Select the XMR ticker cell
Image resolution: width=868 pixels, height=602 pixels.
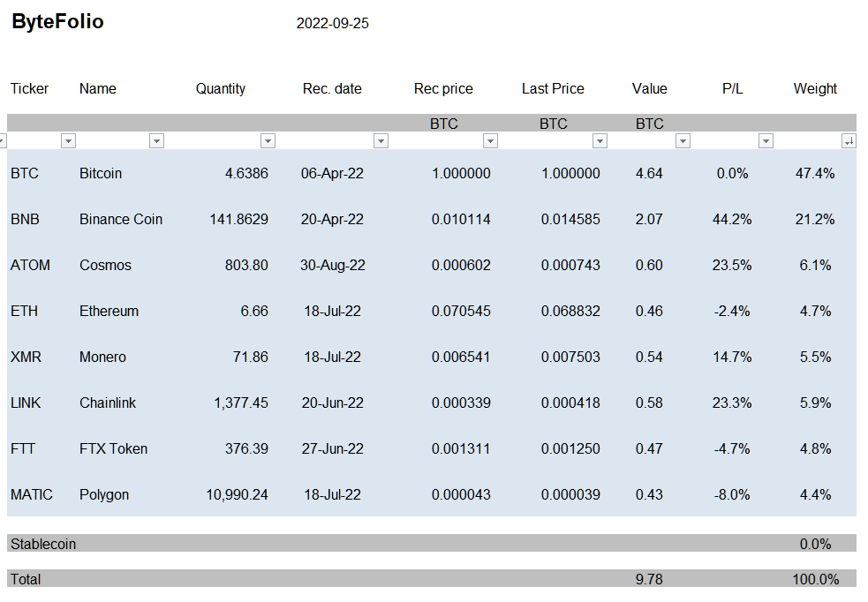tap(26, 357)
